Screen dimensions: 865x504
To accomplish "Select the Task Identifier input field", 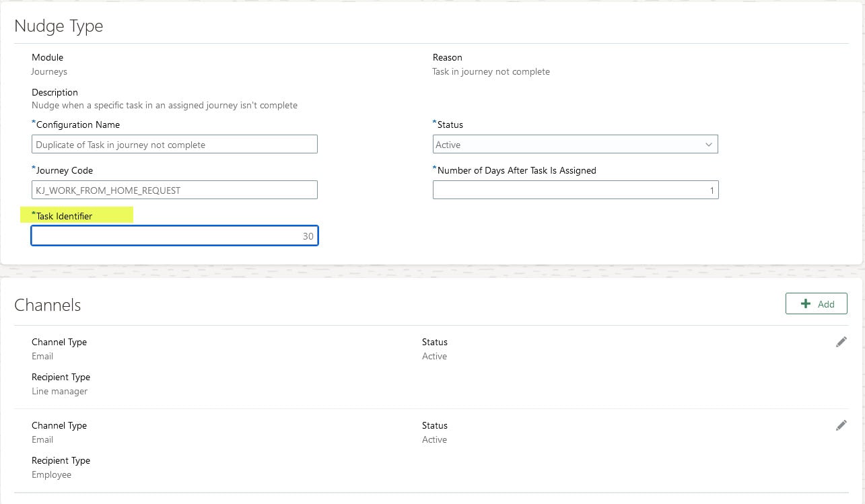I will (x=174, y=236).
